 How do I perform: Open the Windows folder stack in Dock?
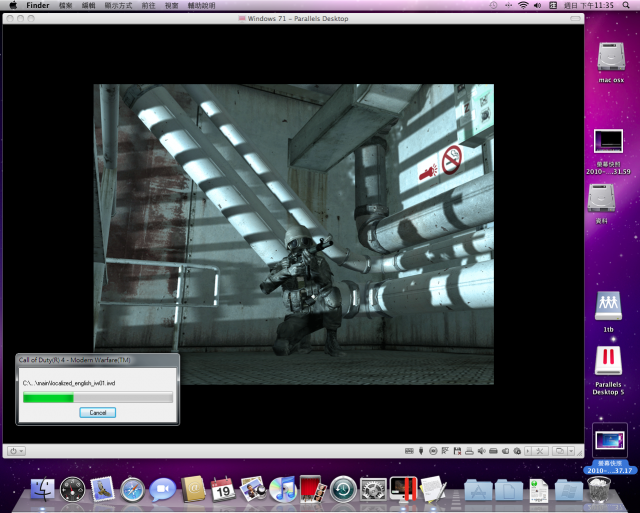569,489
